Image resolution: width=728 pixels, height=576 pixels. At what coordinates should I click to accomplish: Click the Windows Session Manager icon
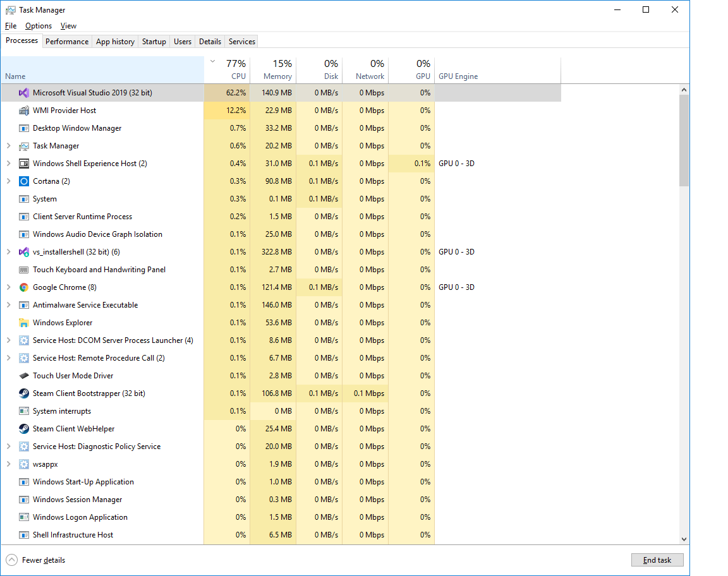pos(23,500)
